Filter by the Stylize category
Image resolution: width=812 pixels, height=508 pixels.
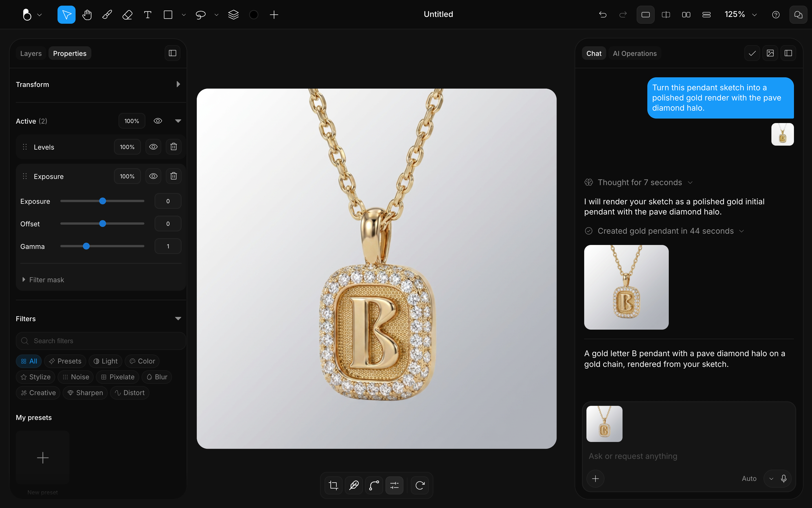pos(36,377)
